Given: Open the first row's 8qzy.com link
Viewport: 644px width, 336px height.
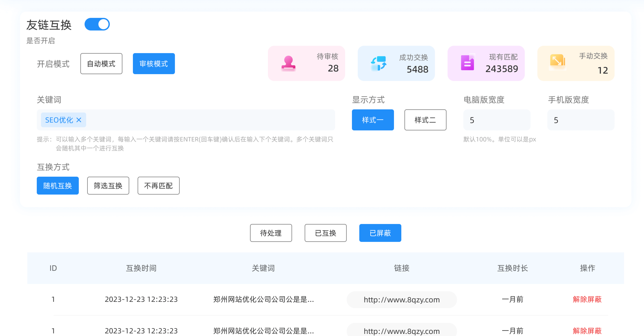Looking at the screenshot, I should (x=401, y=300).
